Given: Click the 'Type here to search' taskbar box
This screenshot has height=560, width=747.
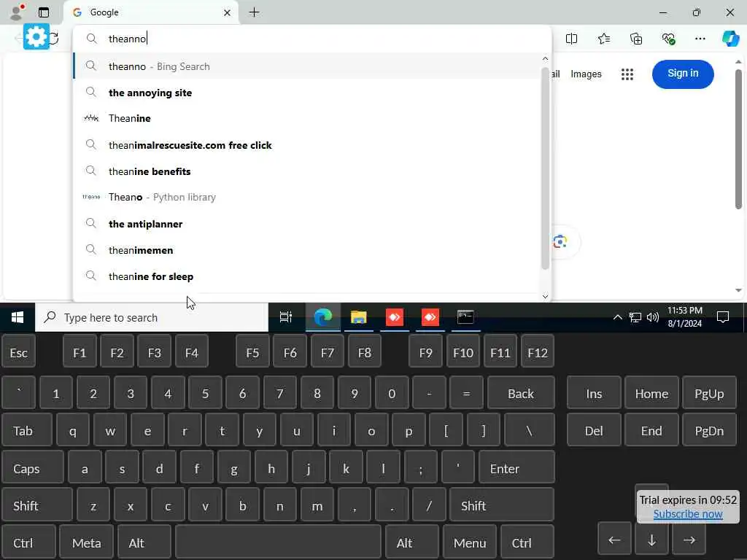Looking at the screenshot, I should (x=152, y=317).
